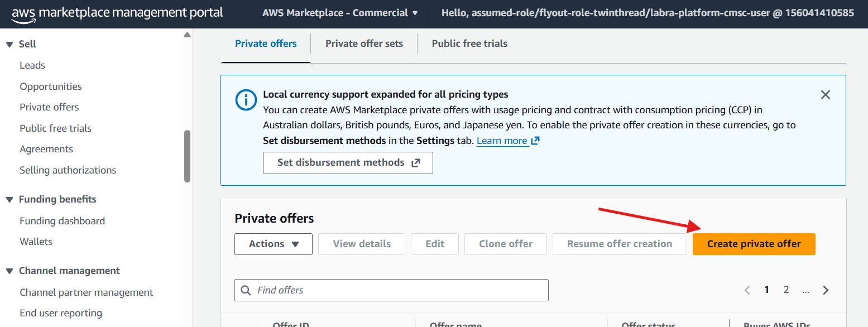Click the info icon in the banner
The width and height of the screenshot is (868, 327).
coord(245,100)
